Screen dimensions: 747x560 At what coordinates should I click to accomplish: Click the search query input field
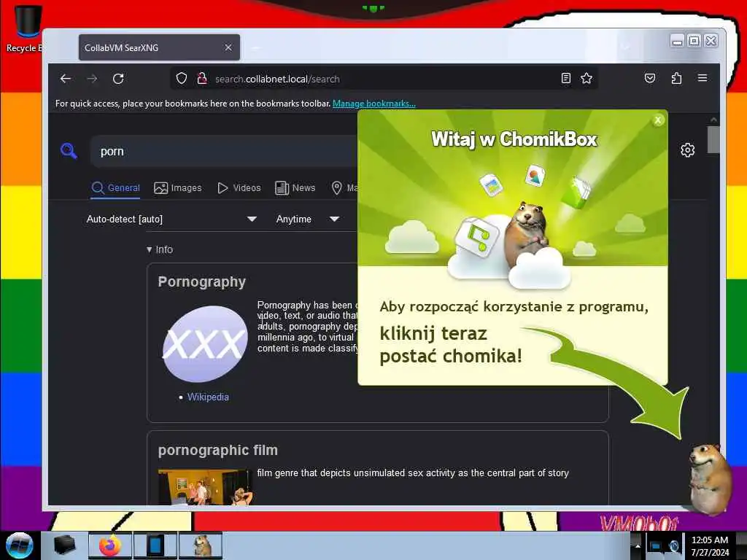point(224,151)
